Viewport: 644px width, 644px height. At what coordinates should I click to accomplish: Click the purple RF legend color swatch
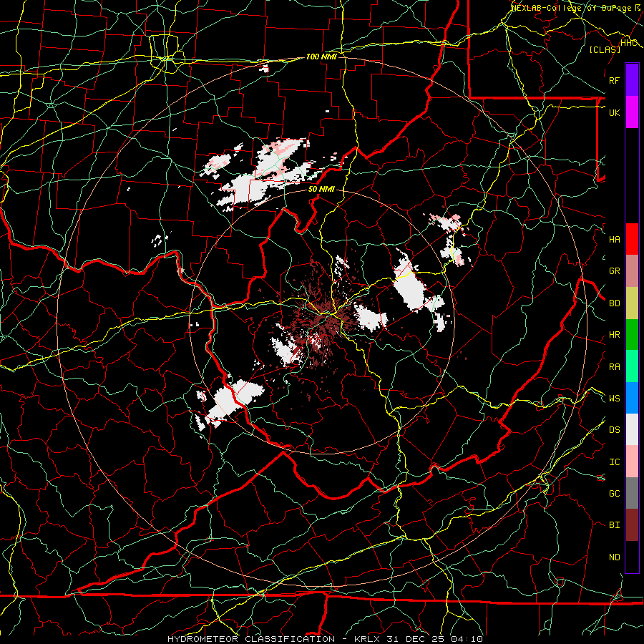(x=632, y=80)
